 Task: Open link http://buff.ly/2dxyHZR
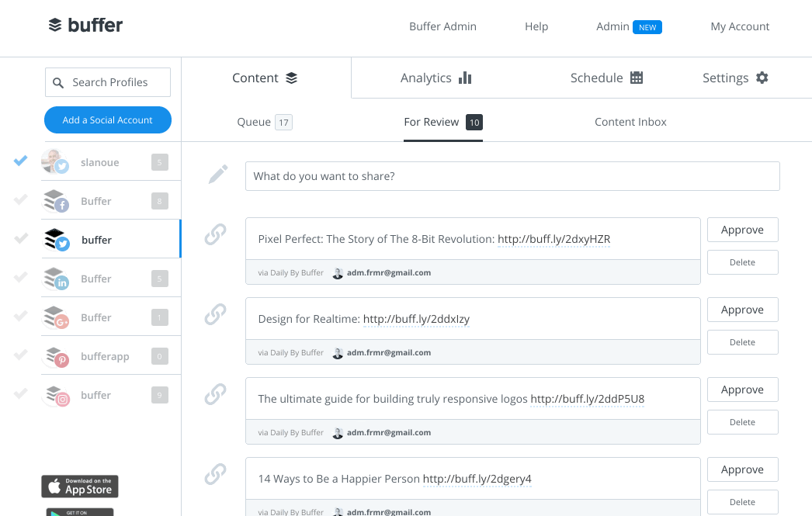[554, 239]
